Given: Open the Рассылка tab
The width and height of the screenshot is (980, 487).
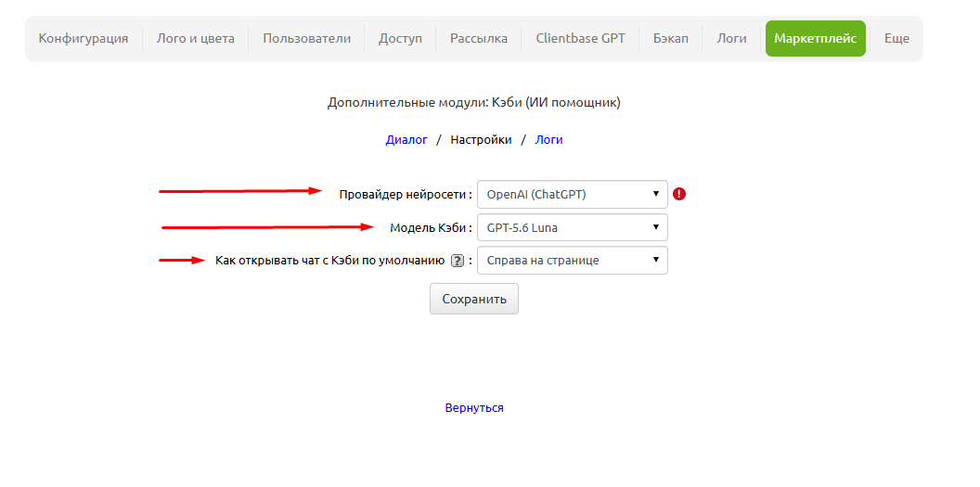Looking at the screenshot, I should click(479, 39).
